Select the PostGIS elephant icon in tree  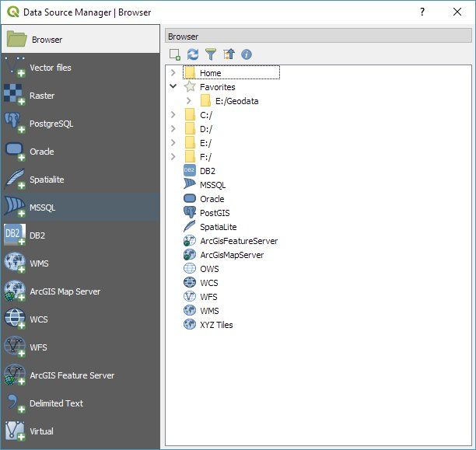pyautogui.click(x=189, y=213)
